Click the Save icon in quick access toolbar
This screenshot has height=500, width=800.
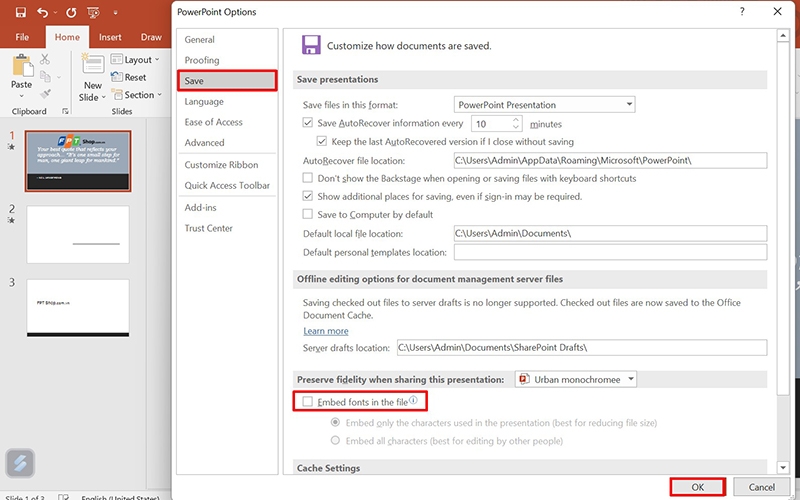pos(20,12)
